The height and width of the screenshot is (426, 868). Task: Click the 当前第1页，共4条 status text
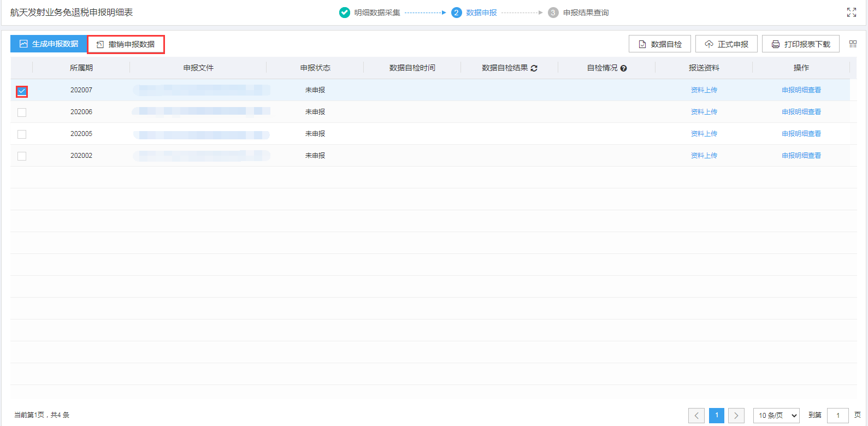pos(42,415)
